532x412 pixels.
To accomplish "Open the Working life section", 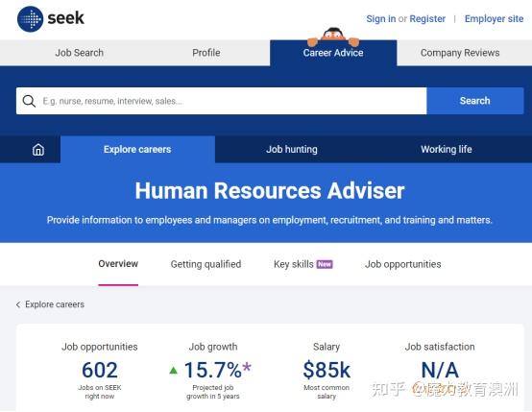I will [x=447, y=149].
